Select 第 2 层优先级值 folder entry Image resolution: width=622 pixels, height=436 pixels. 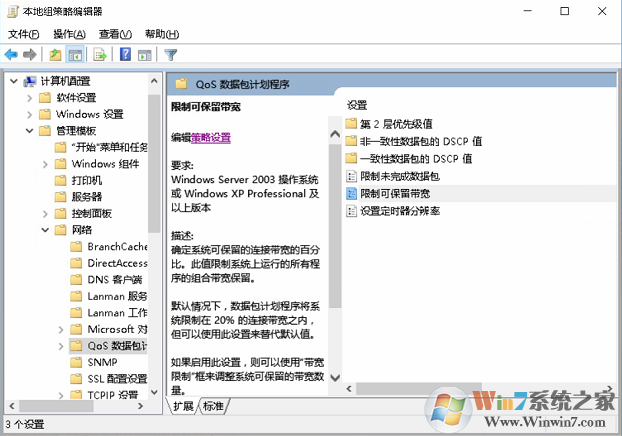coord(396,124)
